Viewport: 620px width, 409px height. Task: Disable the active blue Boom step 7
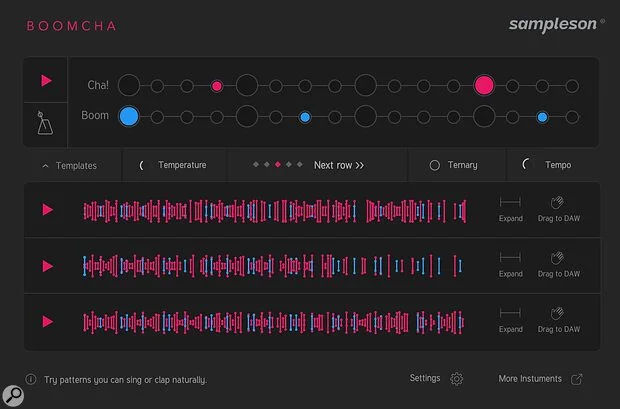coord(305,117)
